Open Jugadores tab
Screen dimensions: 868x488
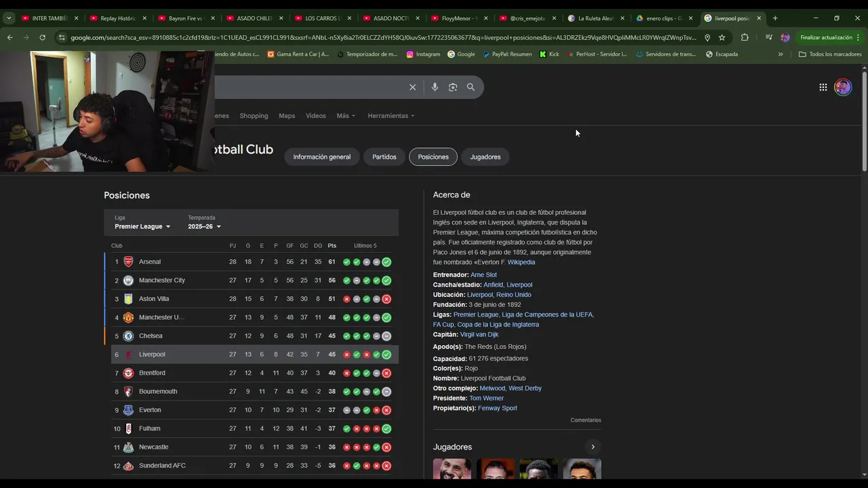pyautogui.click(x=486, y=157)
